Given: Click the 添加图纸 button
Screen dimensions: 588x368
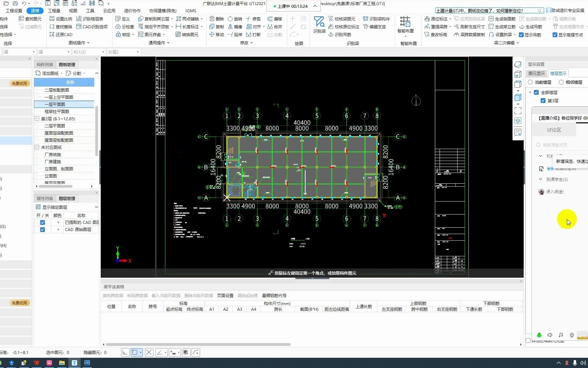Looking at the screenshot, I should (x=47, y=73).
